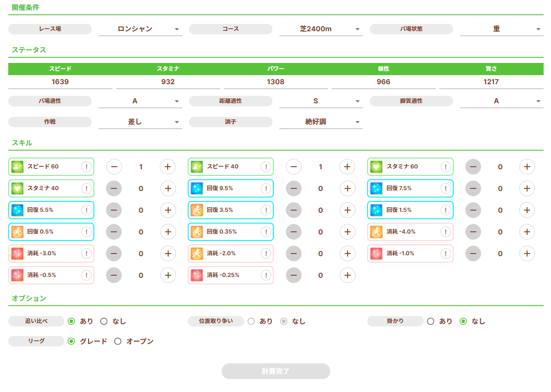Click the red 消耗 -0.25% skill icon
Image resolution: width=551 pixels, height=392 pixels.
[197, 275]
